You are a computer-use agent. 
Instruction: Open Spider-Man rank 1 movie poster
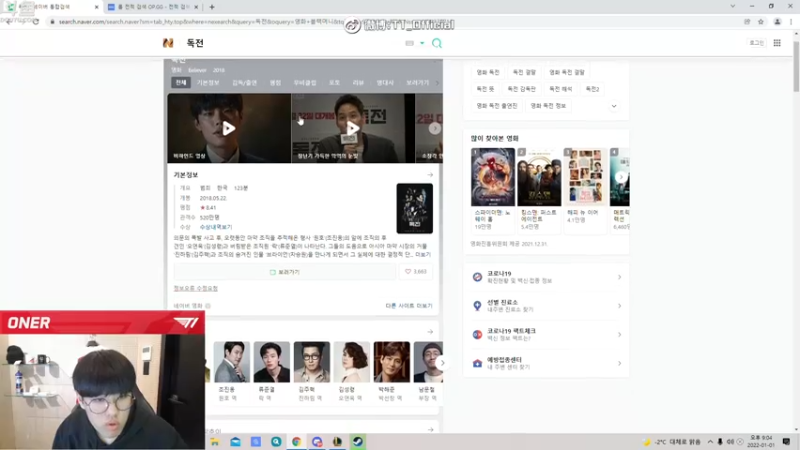(493, 177)
